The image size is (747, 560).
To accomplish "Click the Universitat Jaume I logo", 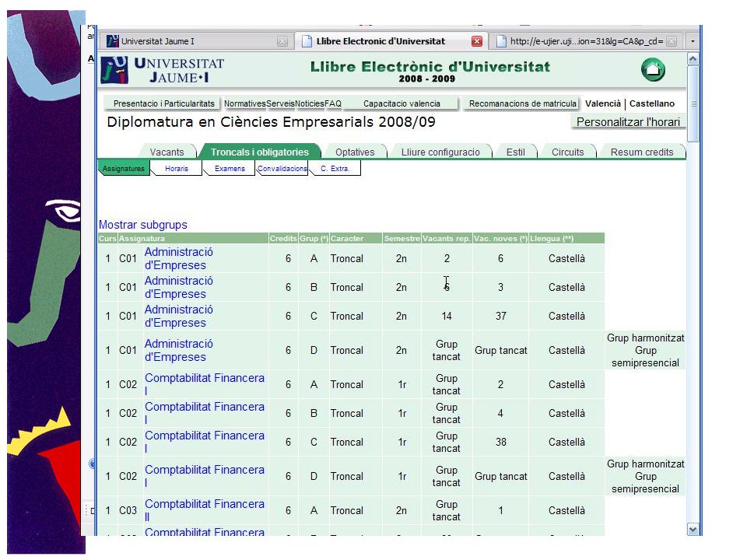I will 163,70.
